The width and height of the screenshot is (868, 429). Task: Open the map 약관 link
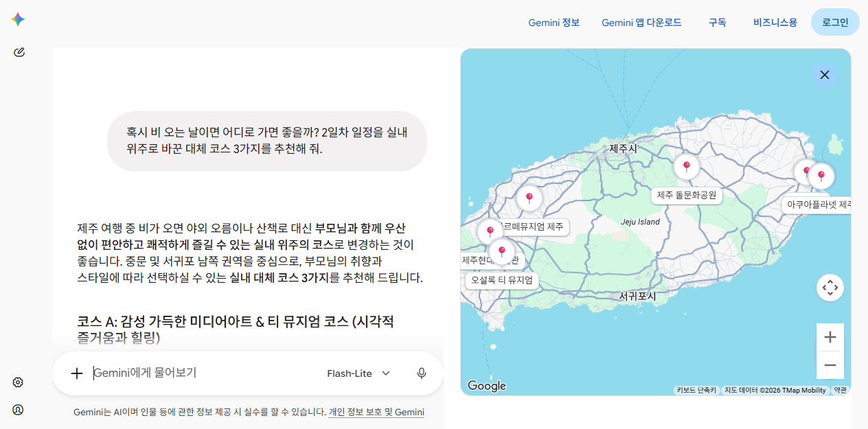pyautogui.click(x=841, y=390)
